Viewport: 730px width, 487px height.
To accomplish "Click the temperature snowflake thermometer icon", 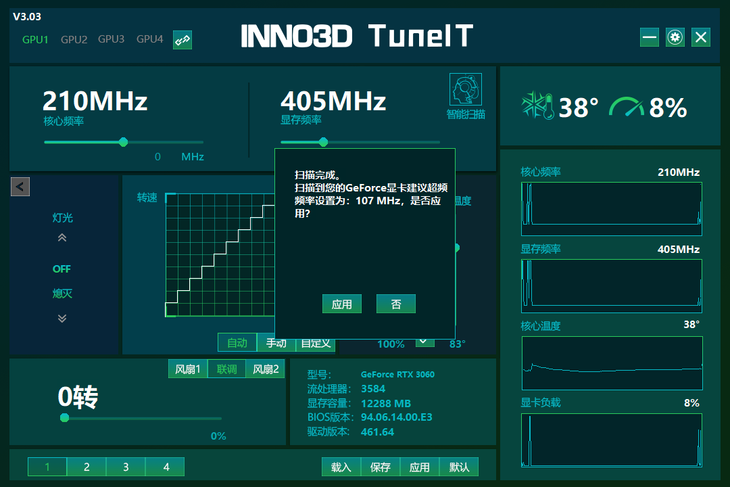I will pyautogui.click(x=538, y=106).
